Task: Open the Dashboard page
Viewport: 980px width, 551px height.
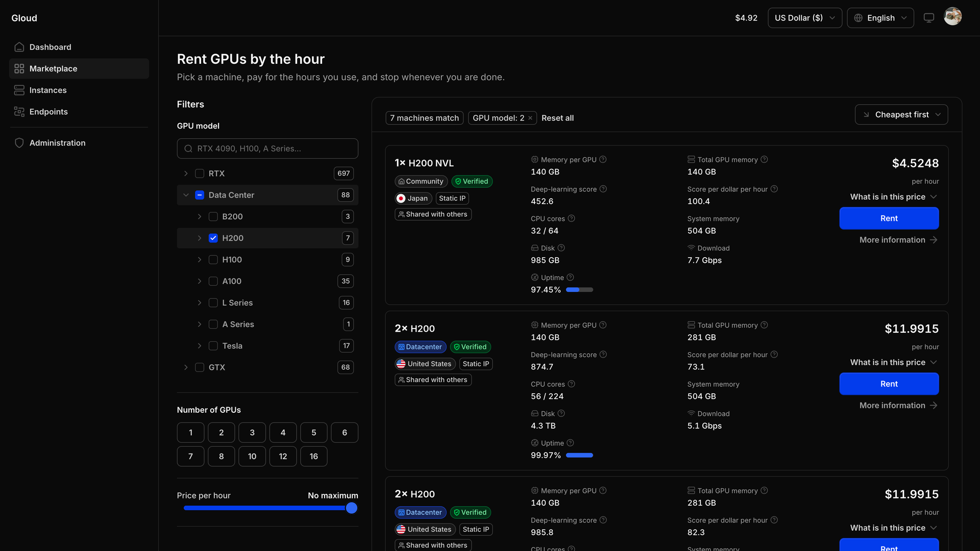Action: coord(79,47)
